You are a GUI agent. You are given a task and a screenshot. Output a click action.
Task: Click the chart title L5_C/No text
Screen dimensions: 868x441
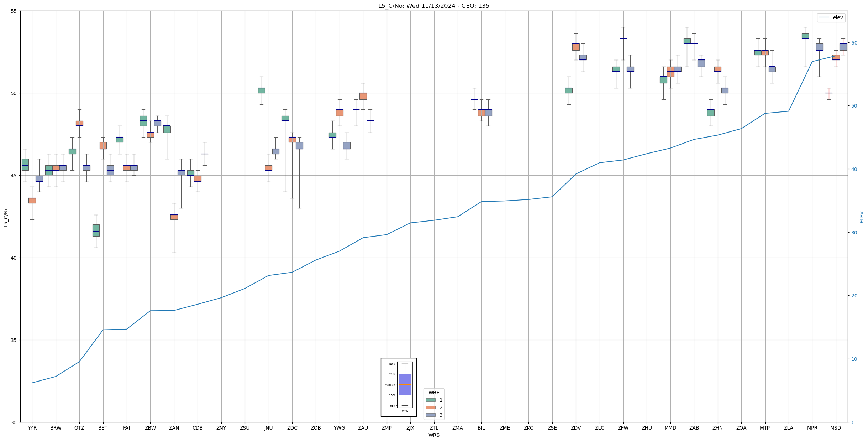[433, 6]
